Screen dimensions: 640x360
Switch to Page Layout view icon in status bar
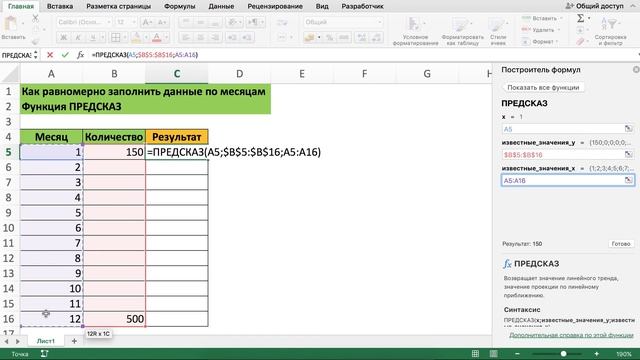[493, 354]
